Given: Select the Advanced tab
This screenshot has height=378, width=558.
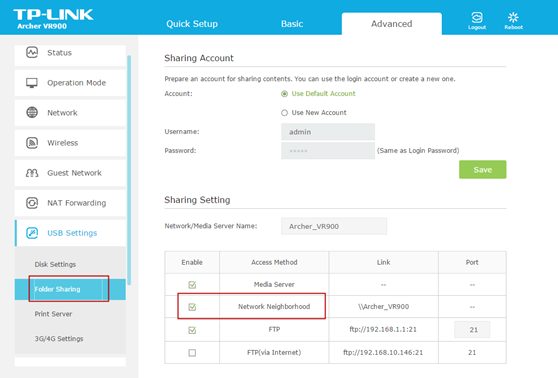Looking at the screenshot, I should [391, 24].
